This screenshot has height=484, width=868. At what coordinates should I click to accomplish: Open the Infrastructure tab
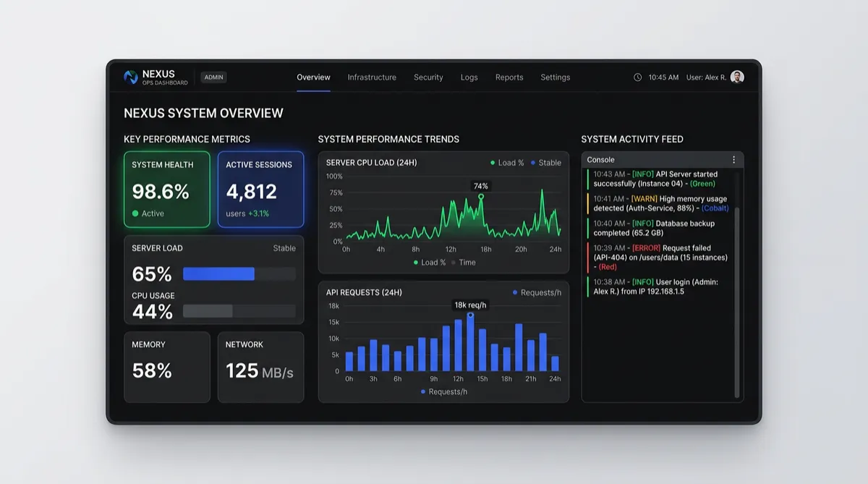tap(372, 77)
